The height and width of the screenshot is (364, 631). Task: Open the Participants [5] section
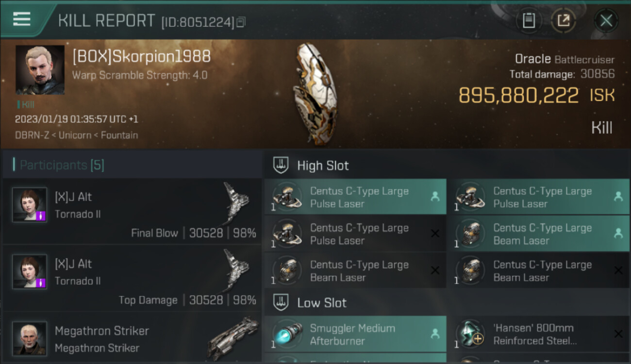tap(62, 165)
